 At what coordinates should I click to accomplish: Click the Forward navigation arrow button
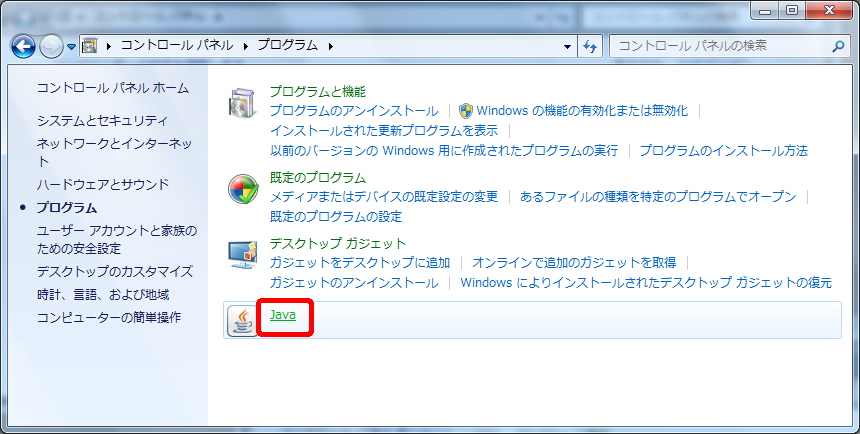(x=52, y=47)
